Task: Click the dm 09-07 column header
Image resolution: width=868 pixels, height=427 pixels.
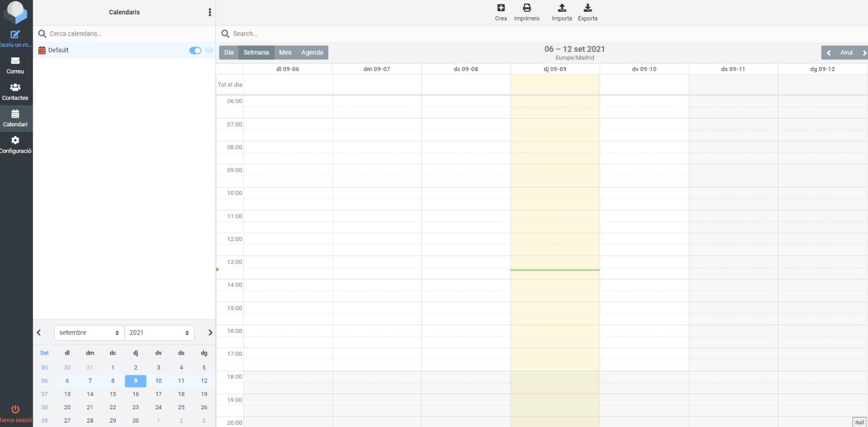Action: [377, 69]
